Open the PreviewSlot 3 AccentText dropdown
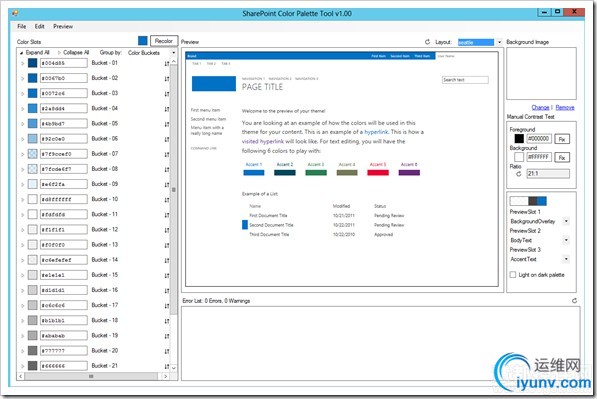This screenshot has height=399, width=597. [566, 259]
